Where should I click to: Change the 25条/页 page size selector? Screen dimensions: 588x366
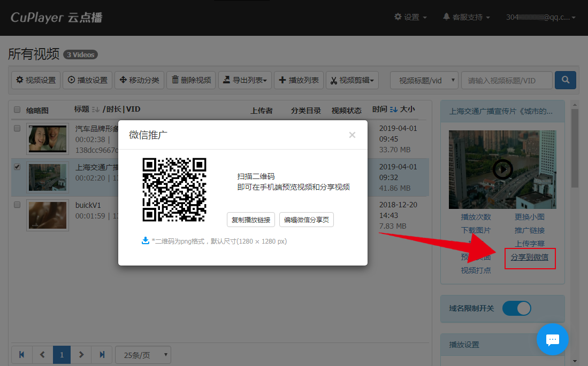coord(143,355)
